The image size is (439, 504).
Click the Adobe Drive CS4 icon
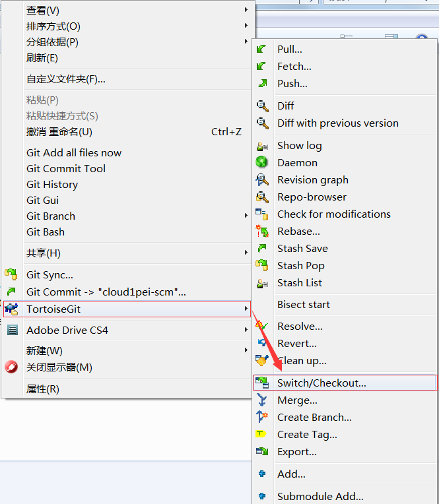13,330
